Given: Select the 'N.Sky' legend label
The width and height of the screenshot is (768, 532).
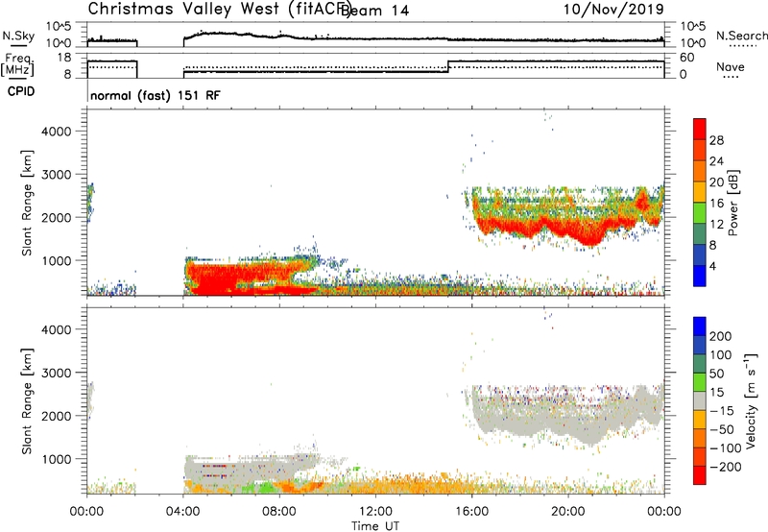Looking at the screenshot, I should 18,36.
